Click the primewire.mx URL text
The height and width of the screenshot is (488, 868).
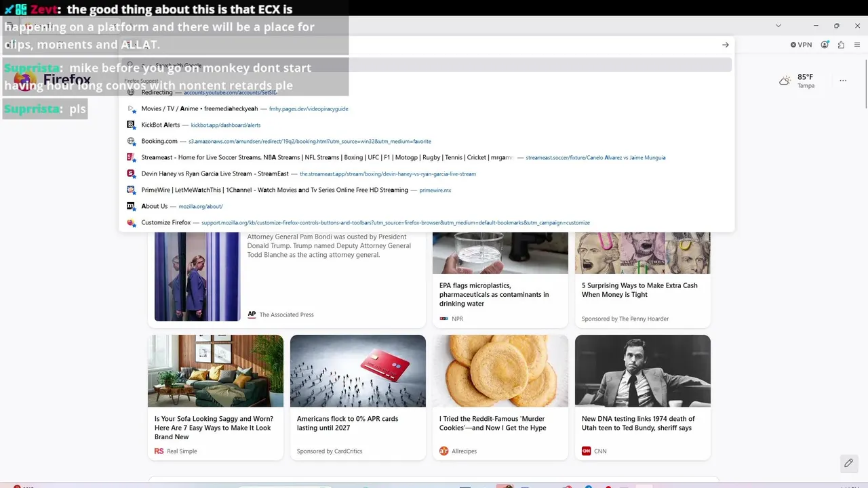point(435,190)
